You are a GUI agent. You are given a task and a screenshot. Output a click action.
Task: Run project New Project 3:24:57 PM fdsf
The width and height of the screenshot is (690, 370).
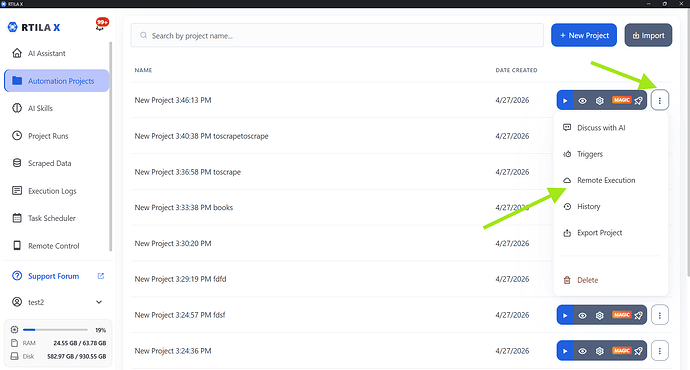click(x=565, y=315)
